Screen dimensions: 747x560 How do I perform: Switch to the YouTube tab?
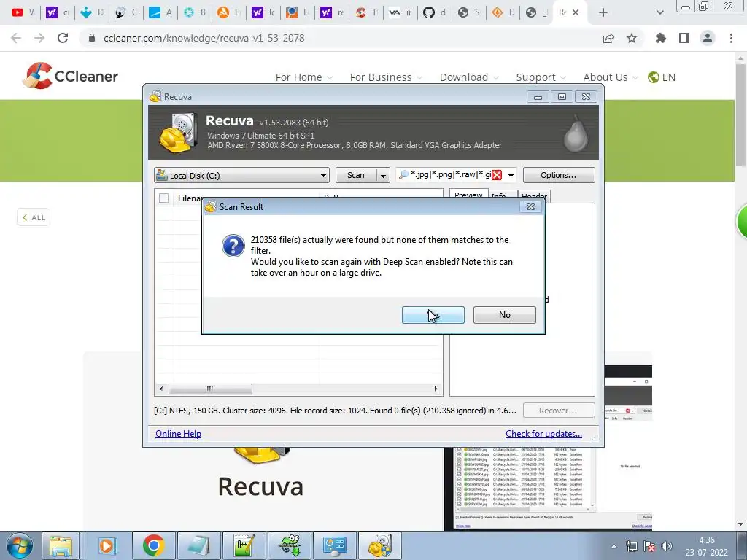pos(23,13)
